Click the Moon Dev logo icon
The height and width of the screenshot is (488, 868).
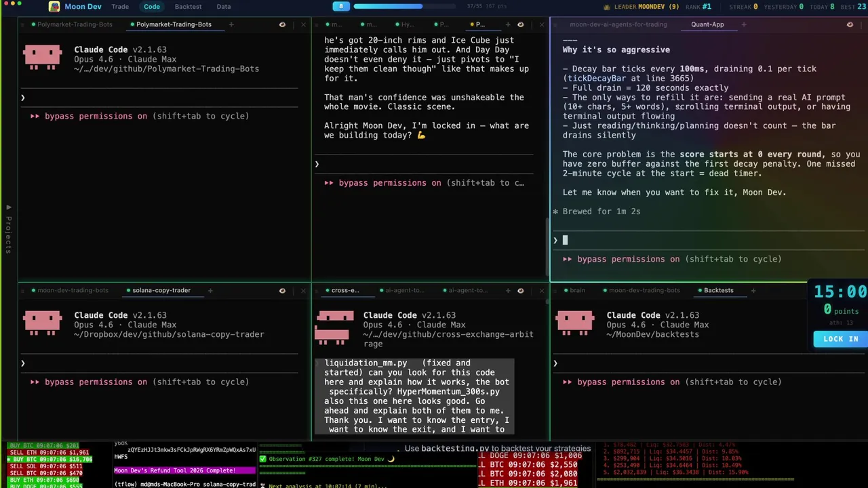coord(54,7)
